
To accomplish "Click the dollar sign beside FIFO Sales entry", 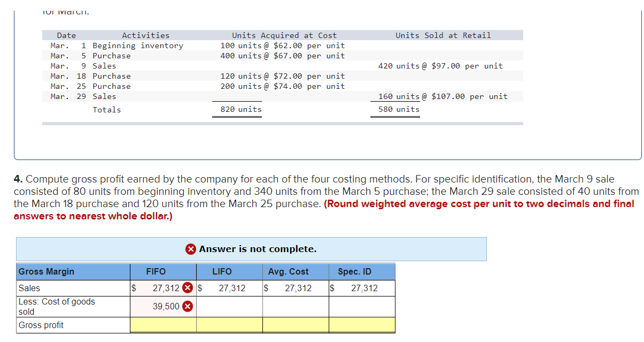I will point(134,287).
